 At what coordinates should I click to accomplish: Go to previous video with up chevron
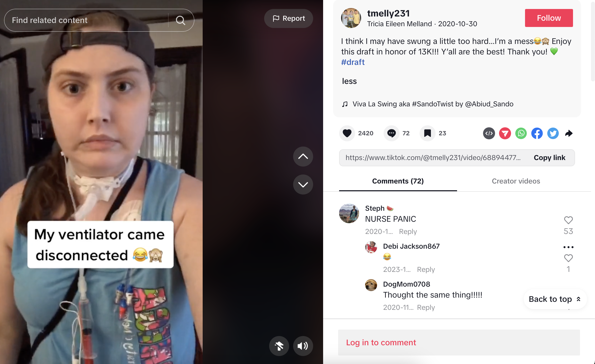303,157
